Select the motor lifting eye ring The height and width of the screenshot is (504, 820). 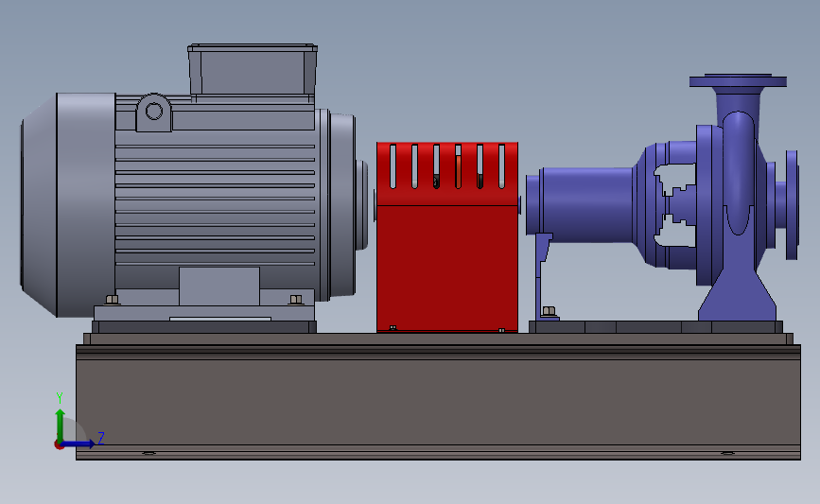[154, 112]
